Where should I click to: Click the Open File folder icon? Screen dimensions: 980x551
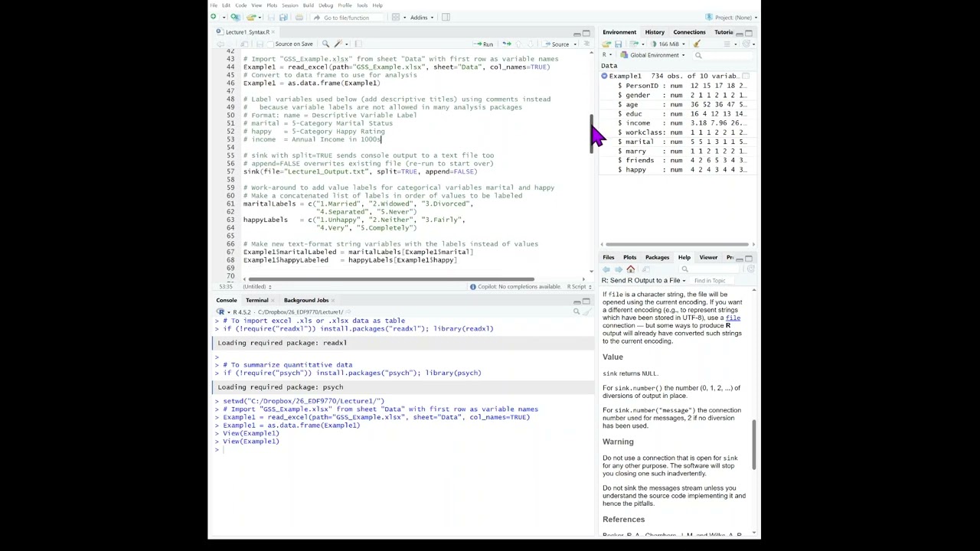click(250, 17)
